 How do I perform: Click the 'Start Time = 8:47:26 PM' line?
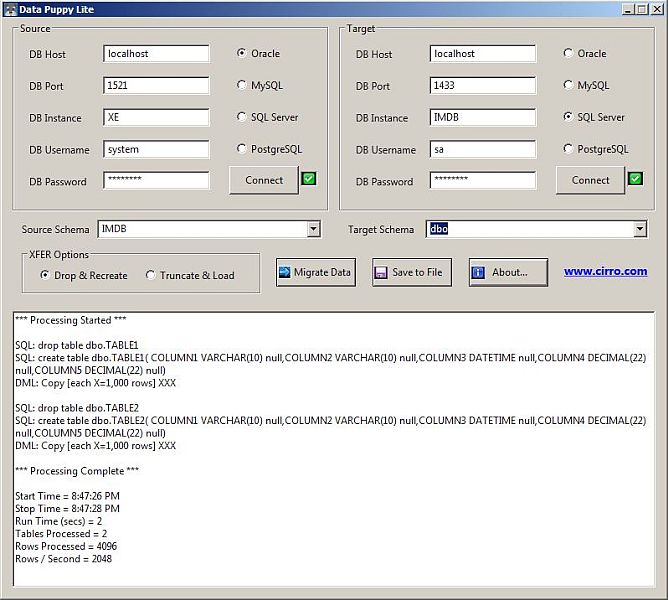click(x=67, y=496)
